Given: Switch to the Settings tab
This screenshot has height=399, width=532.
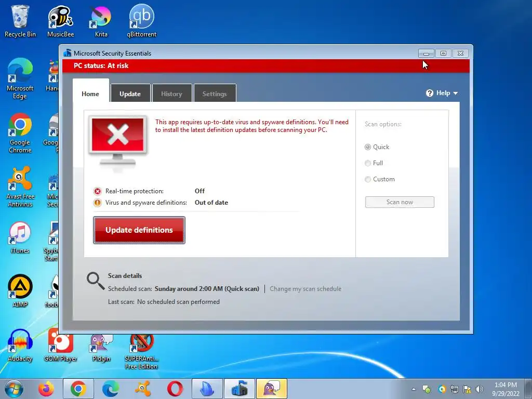Looking at the screenshot, I should point(215,94).
